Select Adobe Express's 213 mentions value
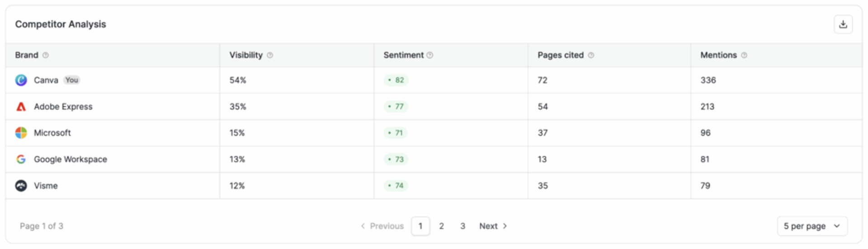Viewport: 868px width, 249px height. click(x=708, y=107)
